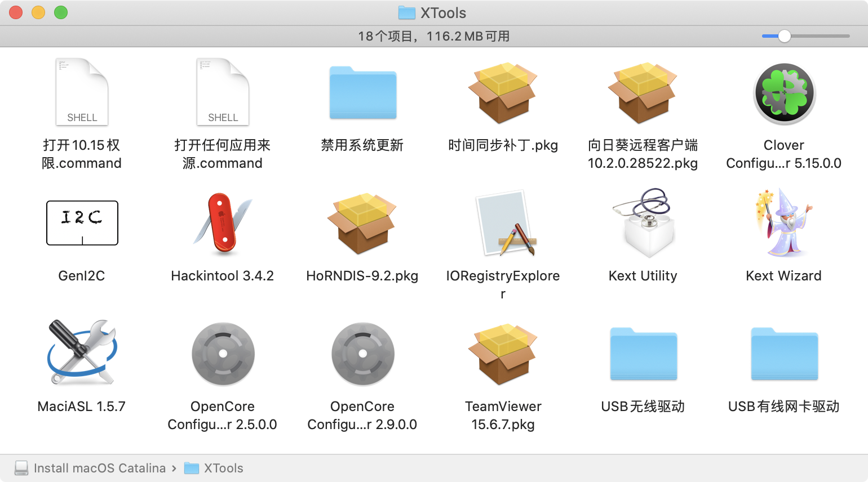Click the XTools folder icon in title bar

tap(406, 12)
